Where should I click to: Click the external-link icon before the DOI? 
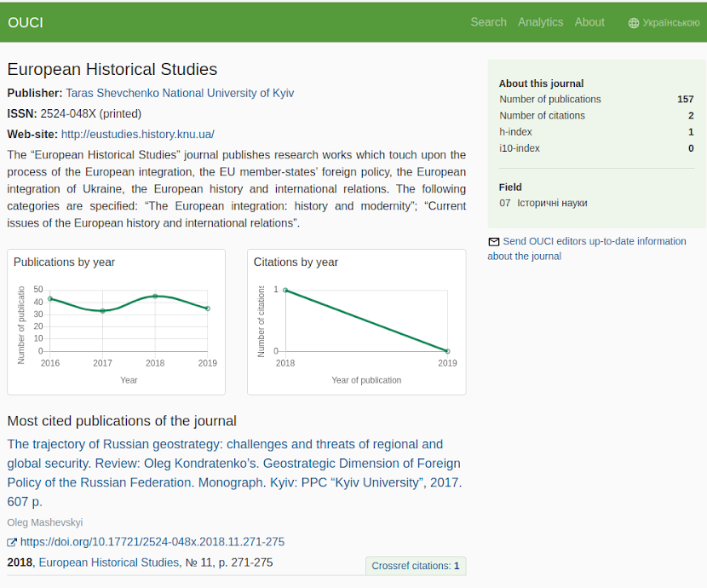click(12, 542)
